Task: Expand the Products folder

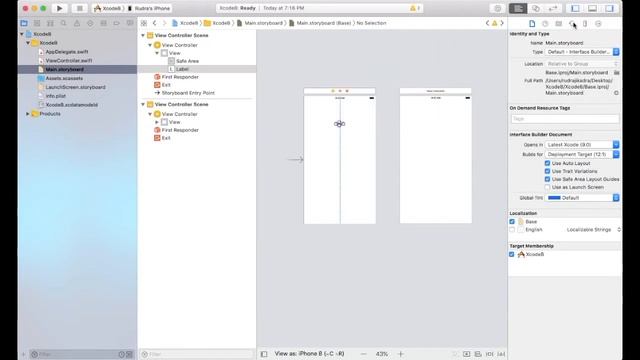Action: point(28,114)
